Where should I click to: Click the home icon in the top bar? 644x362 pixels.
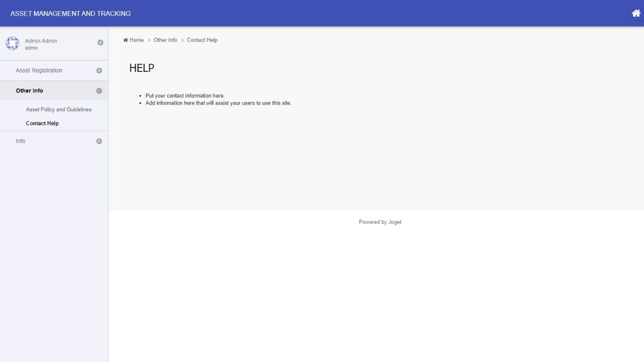pyautogui.click(x=636, y=13)
